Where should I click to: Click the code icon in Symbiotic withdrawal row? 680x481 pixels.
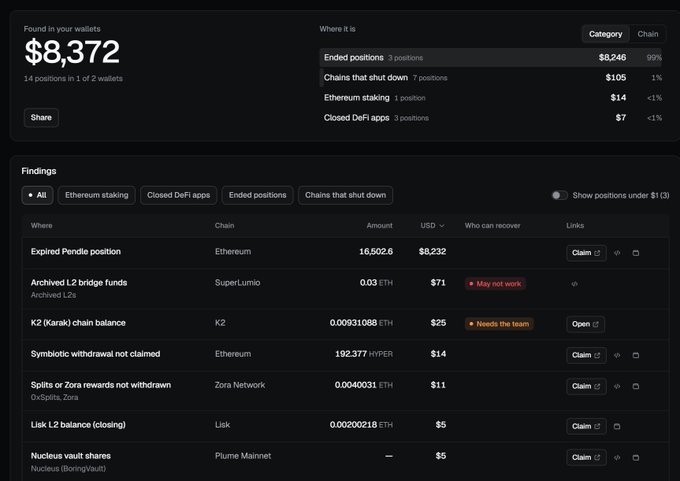tap(617, 355)
